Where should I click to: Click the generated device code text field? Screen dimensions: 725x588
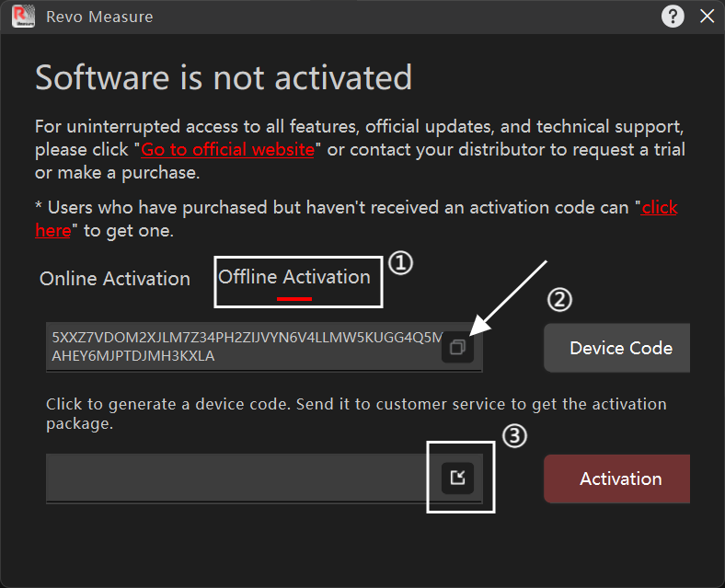click(244, 347)
